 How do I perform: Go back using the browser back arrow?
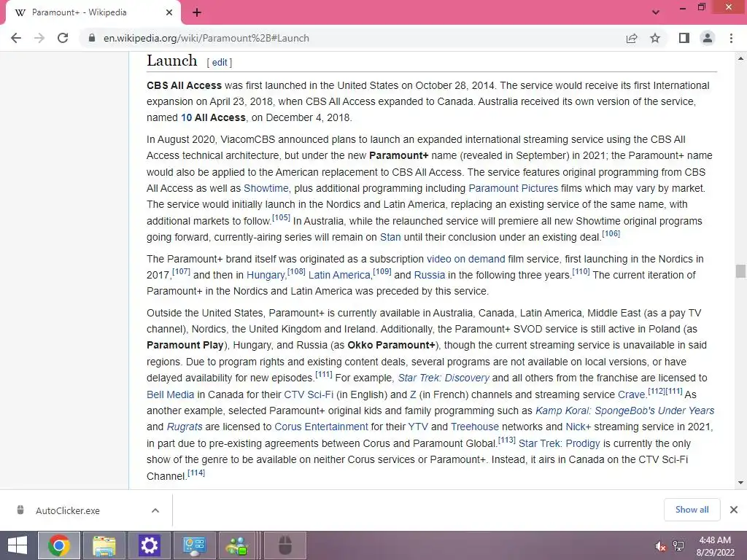(16, 38)
